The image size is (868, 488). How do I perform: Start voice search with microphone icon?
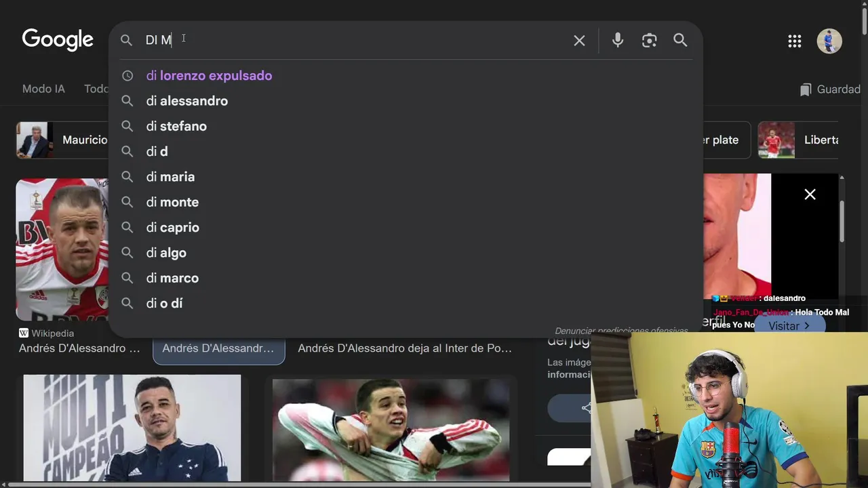617,41
